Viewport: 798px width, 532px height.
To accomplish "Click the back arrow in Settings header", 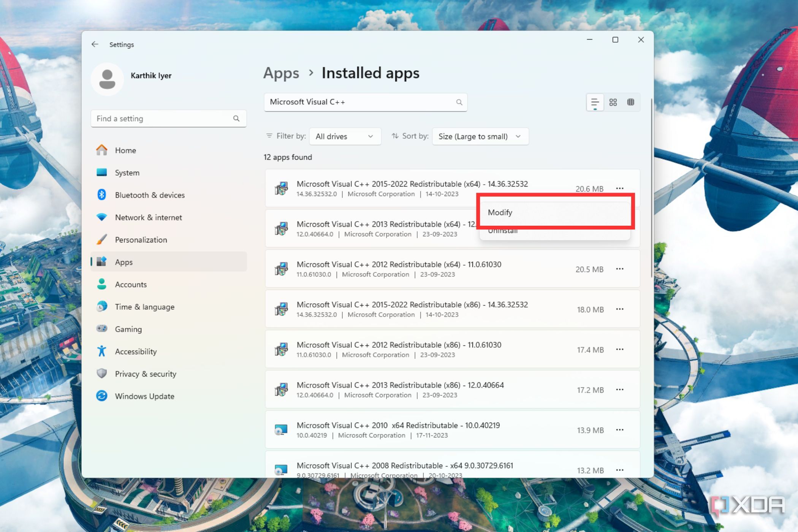I will (95, 44).
